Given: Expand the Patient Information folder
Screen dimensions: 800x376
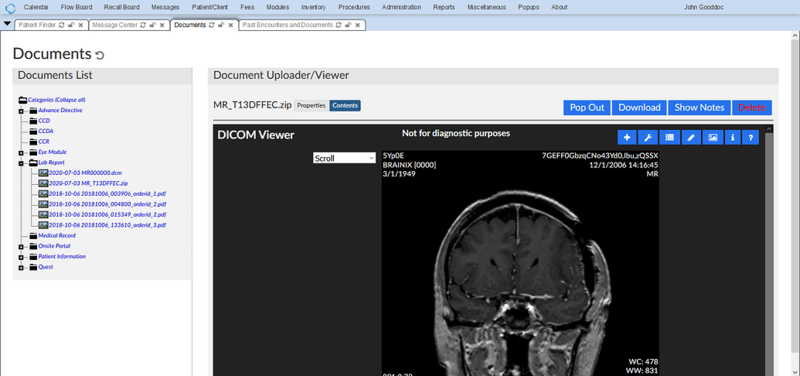Looking at the screenshot, I should pos(21,257).
